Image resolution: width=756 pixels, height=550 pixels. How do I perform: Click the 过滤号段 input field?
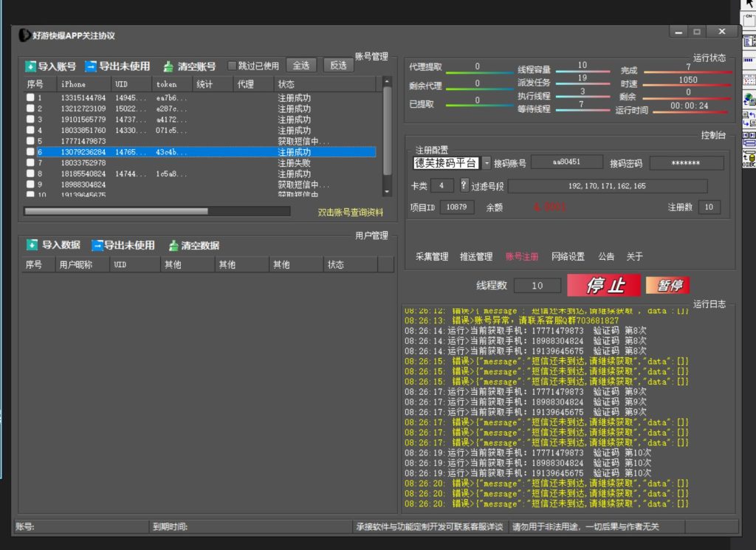click(x=607, y=186)
